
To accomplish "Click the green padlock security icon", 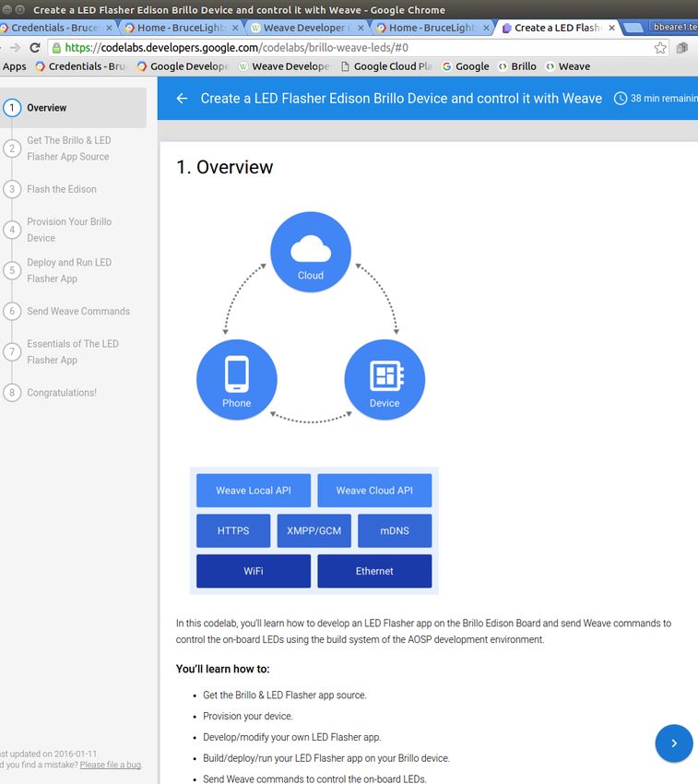I will click(x=56, y=48).
